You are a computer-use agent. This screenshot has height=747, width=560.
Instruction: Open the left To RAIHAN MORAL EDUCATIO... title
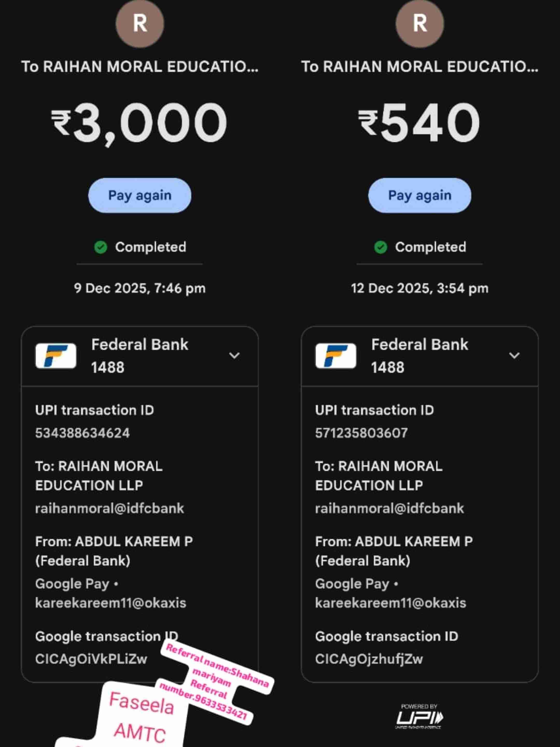(x=140, y=66)
